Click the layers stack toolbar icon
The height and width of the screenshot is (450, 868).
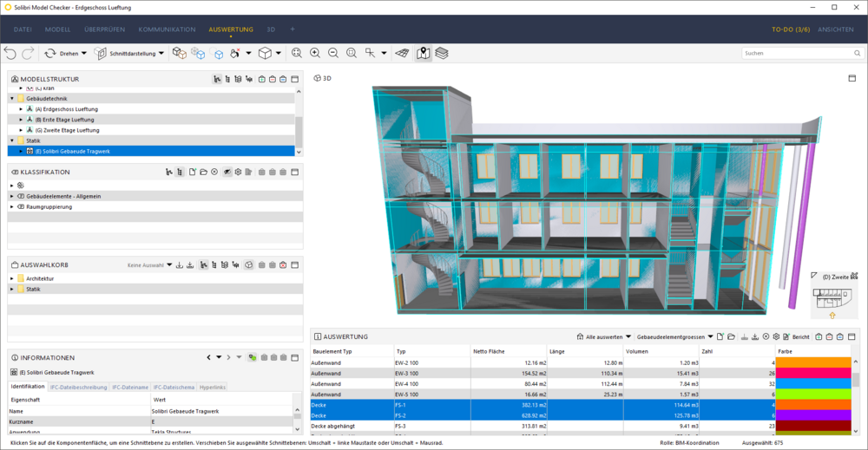(441, 53)
